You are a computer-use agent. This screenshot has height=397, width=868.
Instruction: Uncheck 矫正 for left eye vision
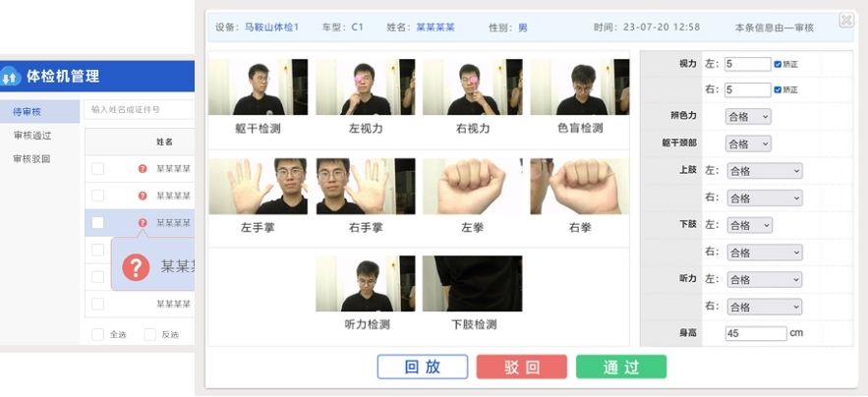[x=778, y=64]
